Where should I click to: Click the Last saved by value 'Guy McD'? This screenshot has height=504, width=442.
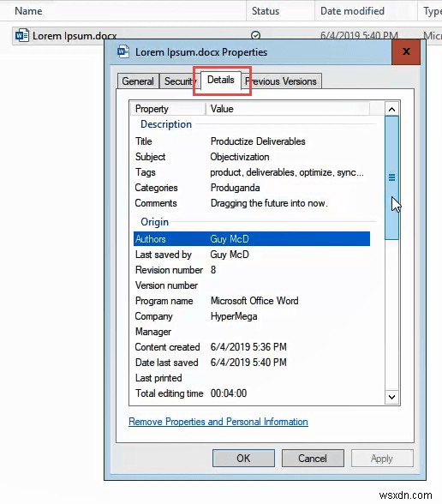[x=230, y=255]
